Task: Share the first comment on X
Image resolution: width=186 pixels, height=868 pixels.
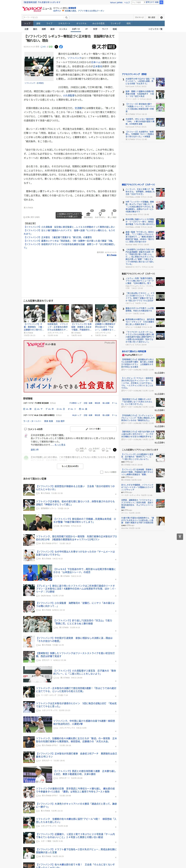Action: pyautogui.click(x=115, y=450)
